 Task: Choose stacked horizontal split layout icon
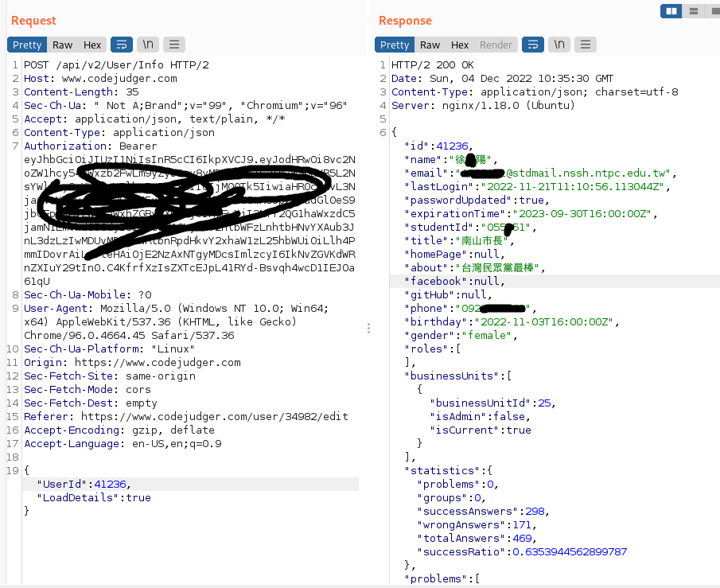[x=694, y=11]
